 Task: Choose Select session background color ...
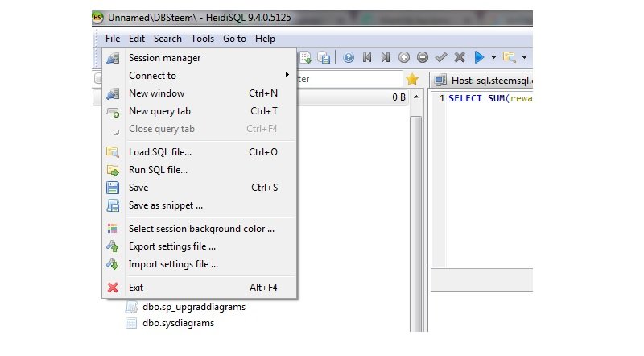(199, 229)
